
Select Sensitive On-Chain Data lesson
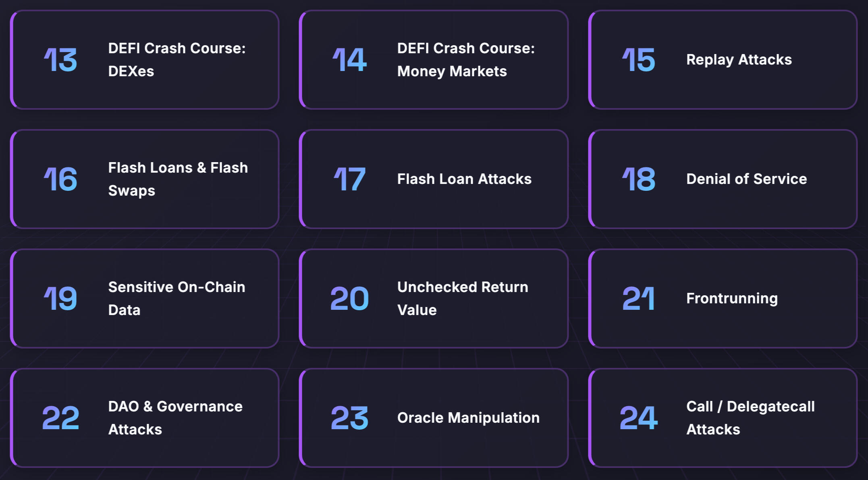pyautogui.click(x=177, y=298)
